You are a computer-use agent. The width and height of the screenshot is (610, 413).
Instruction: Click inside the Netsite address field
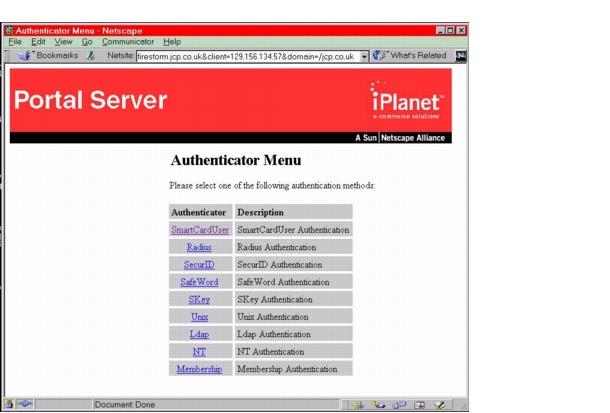tap(248, 56)
